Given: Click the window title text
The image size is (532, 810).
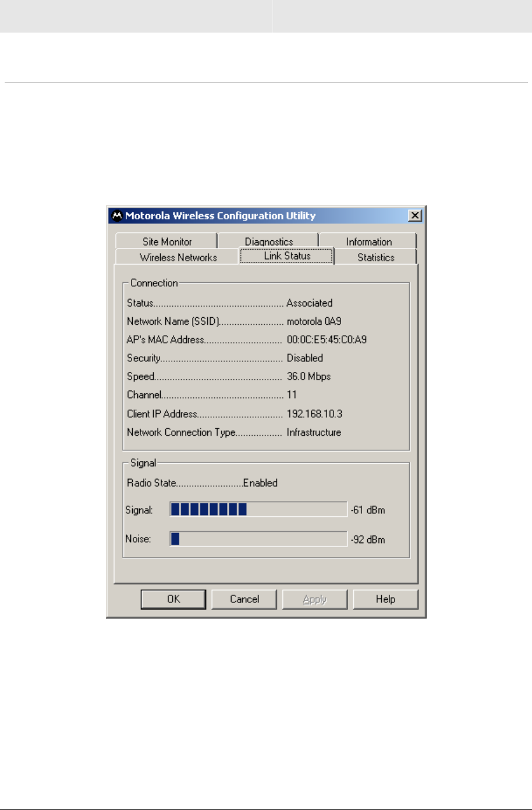Looking at the screenshot, I should point(221,215).
